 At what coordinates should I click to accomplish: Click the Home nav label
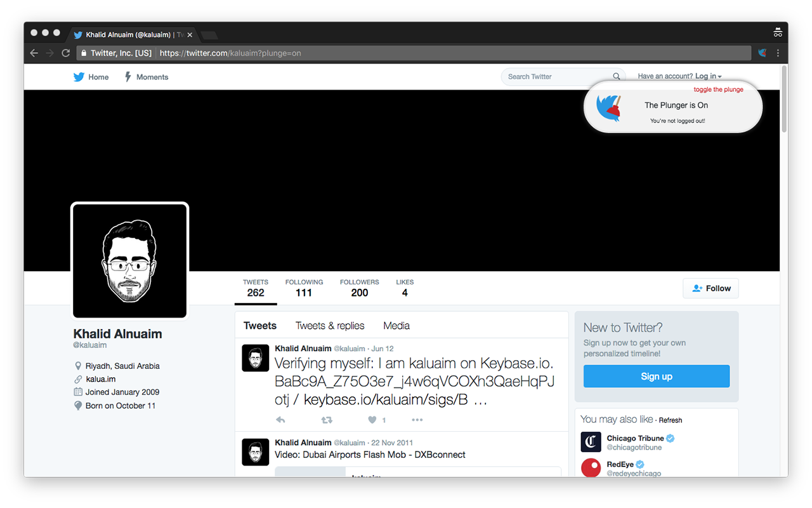(98, 77)
